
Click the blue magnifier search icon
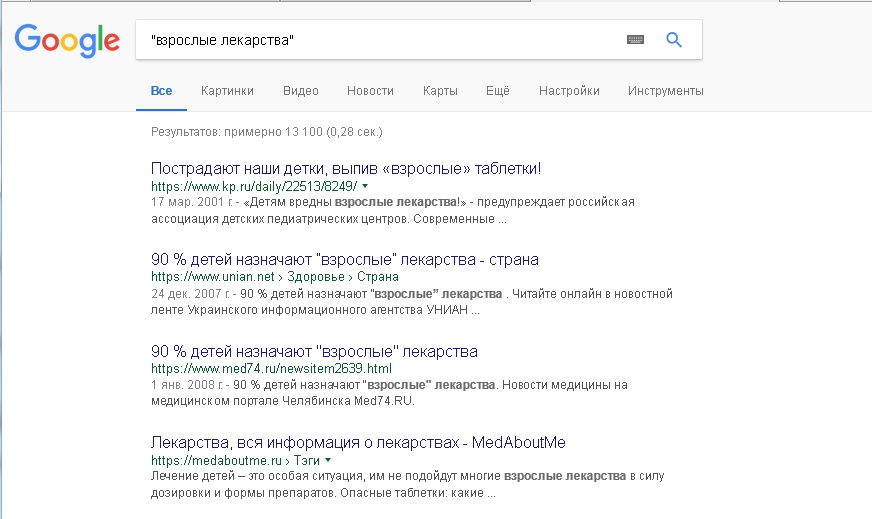point(674,39)
